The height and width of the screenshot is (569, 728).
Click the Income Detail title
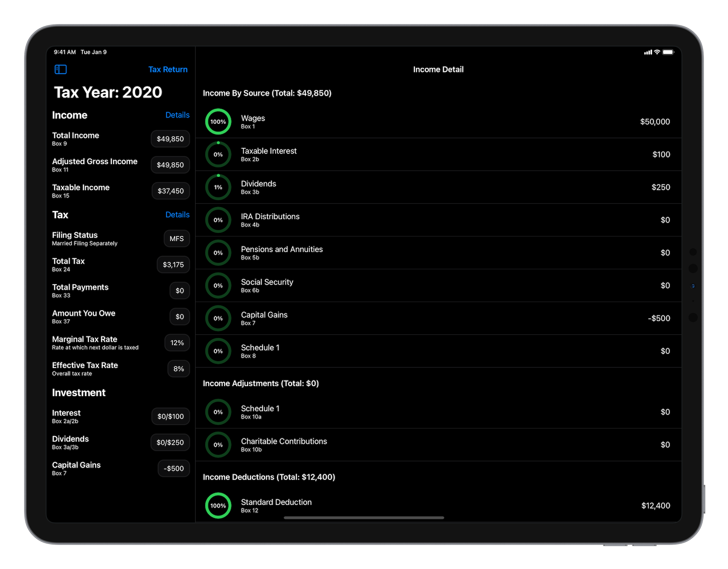coord(438,69)
